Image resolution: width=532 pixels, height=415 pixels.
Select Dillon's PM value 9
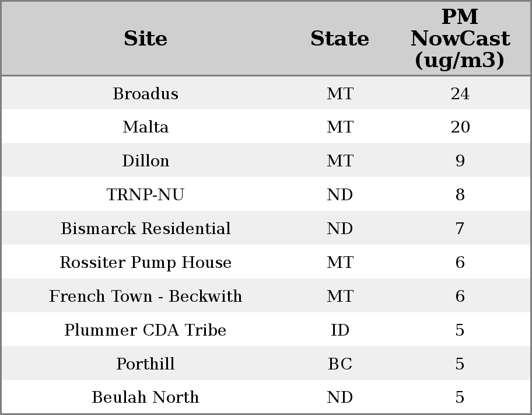point(460,161)
